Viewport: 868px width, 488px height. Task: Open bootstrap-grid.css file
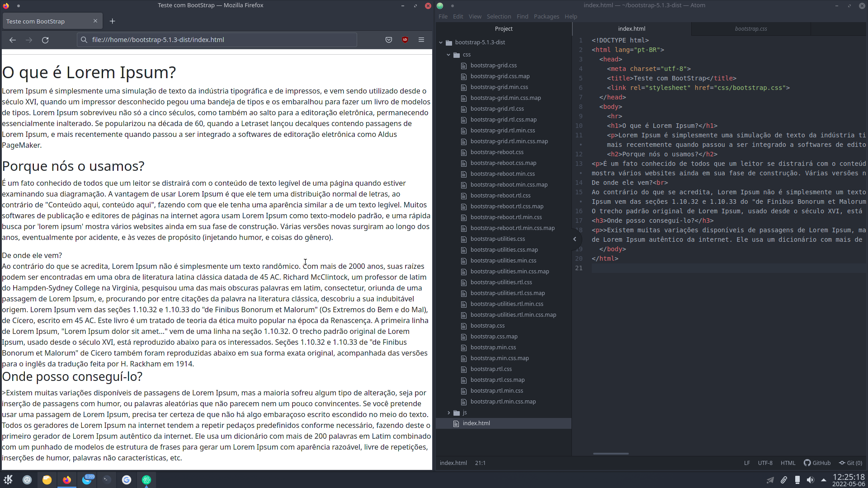(x=493, y=66)
